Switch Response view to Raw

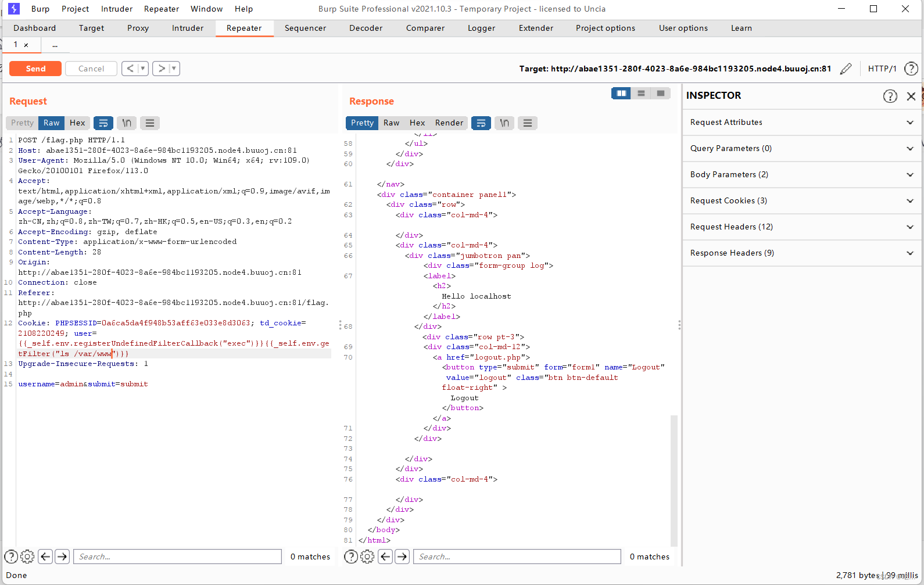(x=391, y=123)
